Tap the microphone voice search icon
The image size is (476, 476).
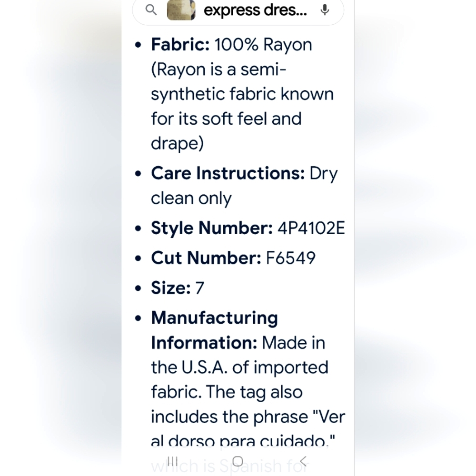pyautogui.click(x=325, y=10)
